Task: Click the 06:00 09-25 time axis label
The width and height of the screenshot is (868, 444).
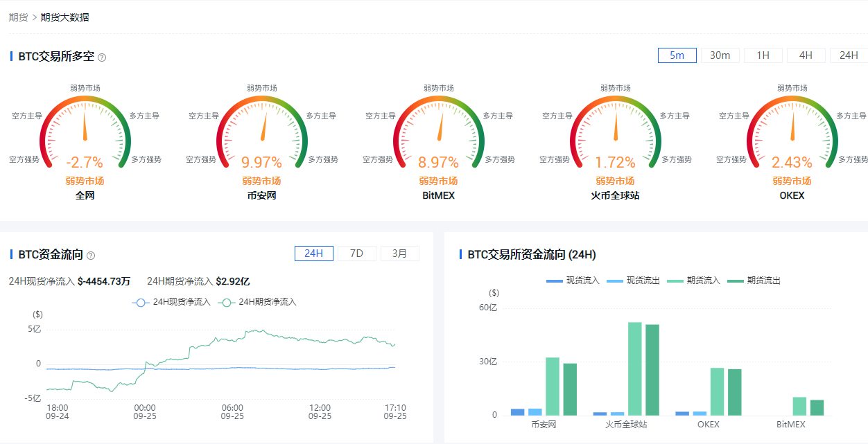Action: click(232, 412)
